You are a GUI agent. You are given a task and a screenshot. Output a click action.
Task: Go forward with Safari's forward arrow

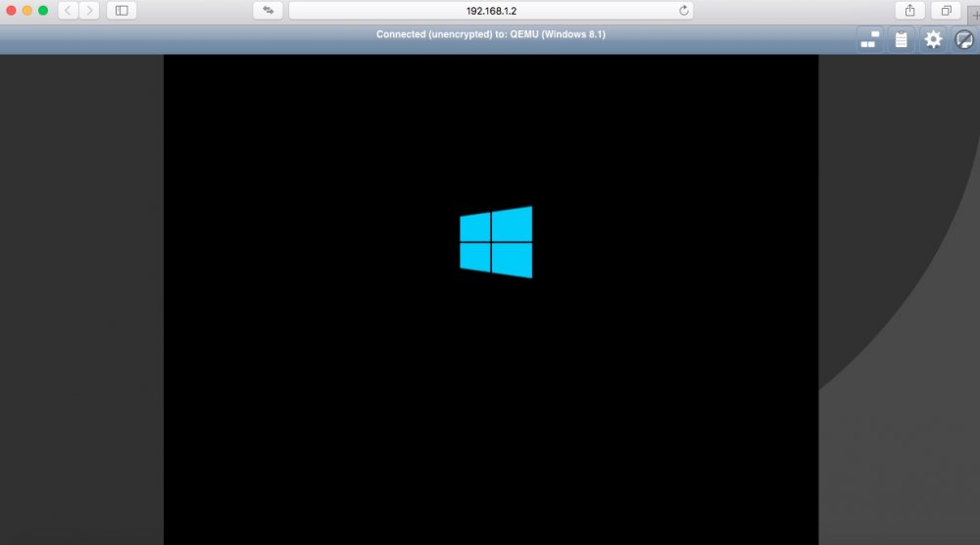tap(89, 11)
